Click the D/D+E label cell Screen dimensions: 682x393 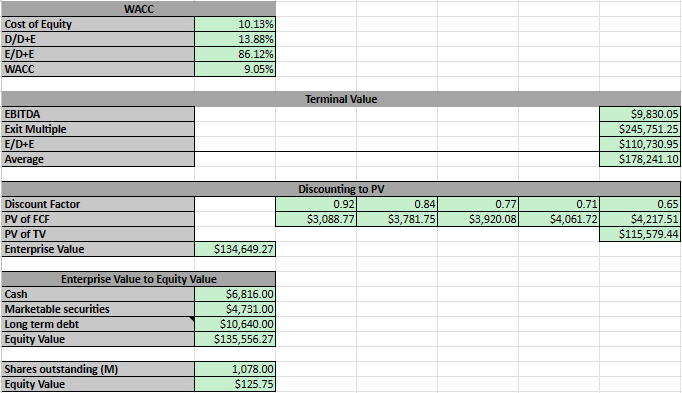(x=98, y=39)
